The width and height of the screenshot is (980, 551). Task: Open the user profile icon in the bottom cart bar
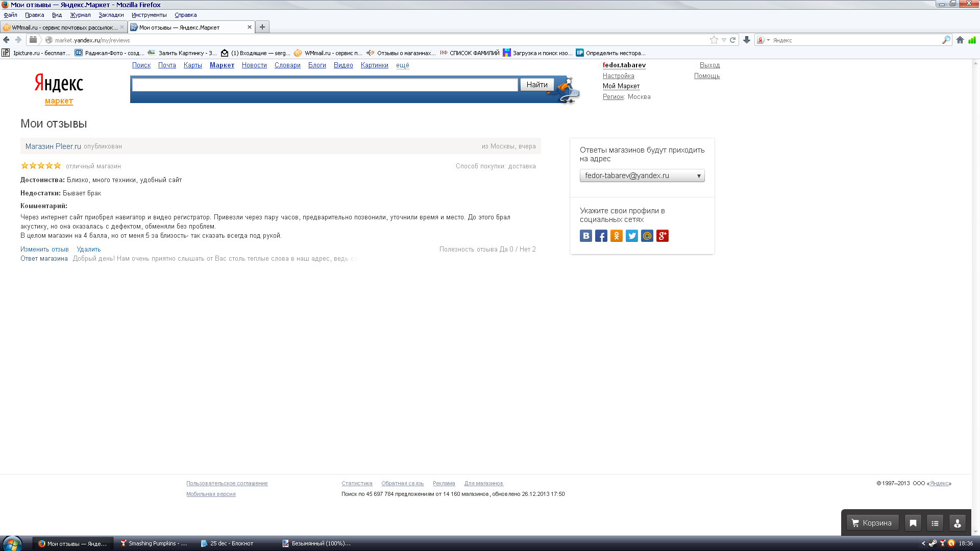(958, 523)
